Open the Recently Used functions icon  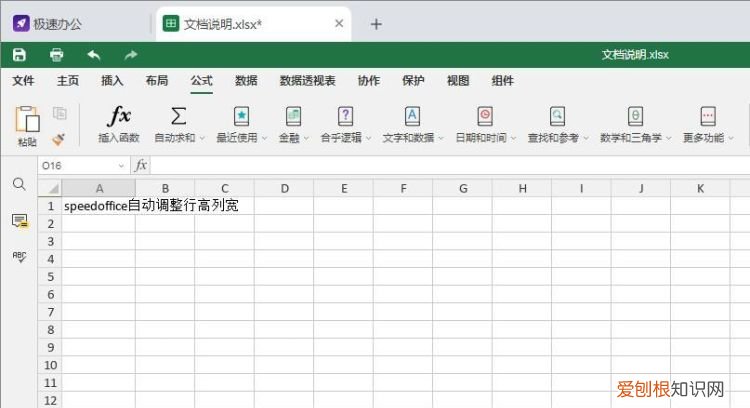click(242, 116)
